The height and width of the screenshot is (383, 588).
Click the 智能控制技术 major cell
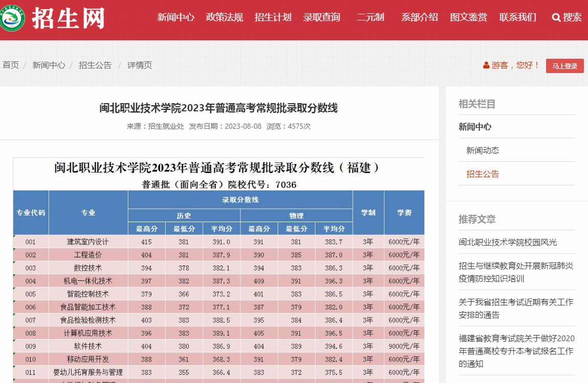(88, 294)
